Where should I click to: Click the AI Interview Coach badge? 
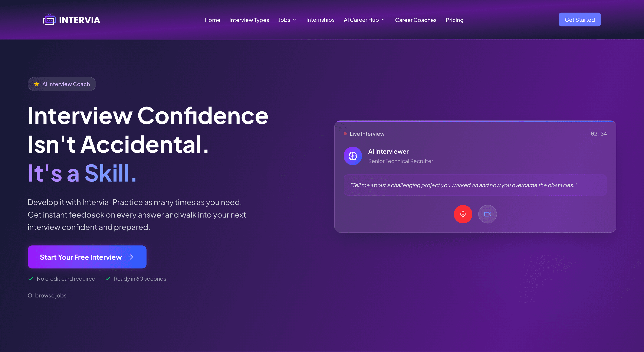62,84
